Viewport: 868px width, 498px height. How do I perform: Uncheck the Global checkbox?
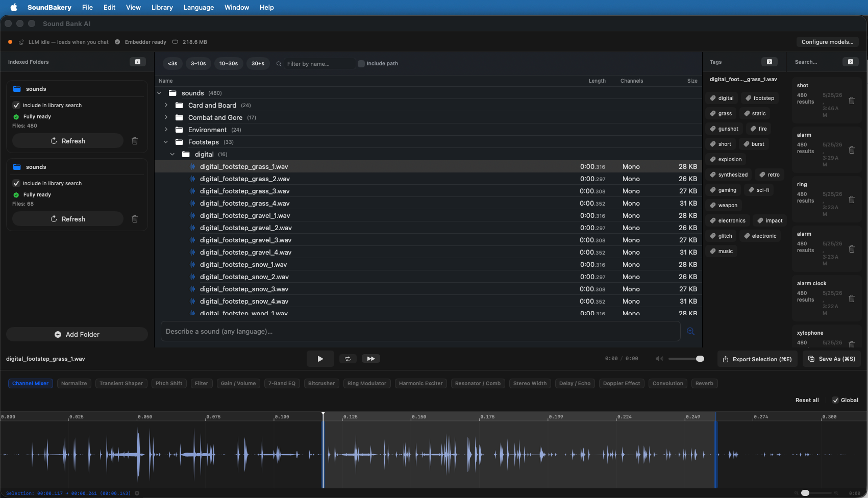click(835, 400)
